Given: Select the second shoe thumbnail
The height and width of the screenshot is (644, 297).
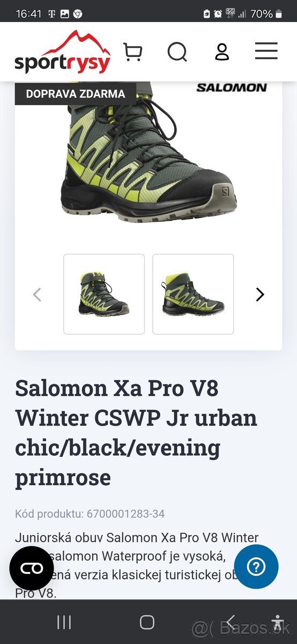Looking at the screenshot, I should coord(193,294).
